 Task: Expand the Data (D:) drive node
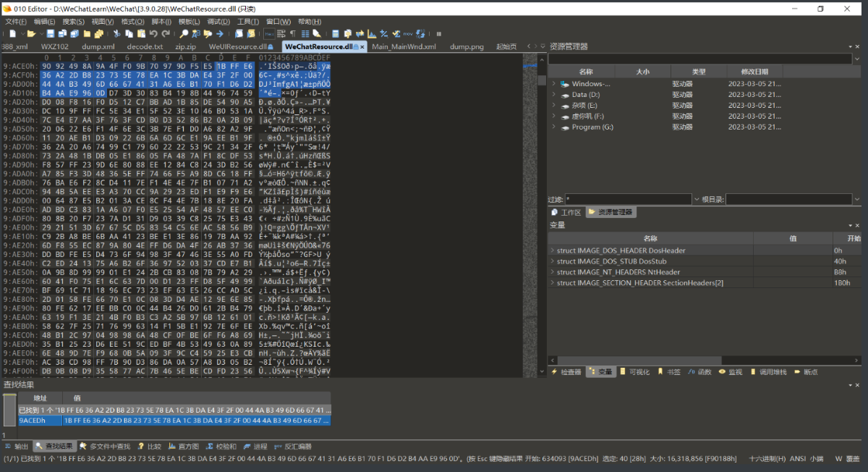(x=553, y=94)
